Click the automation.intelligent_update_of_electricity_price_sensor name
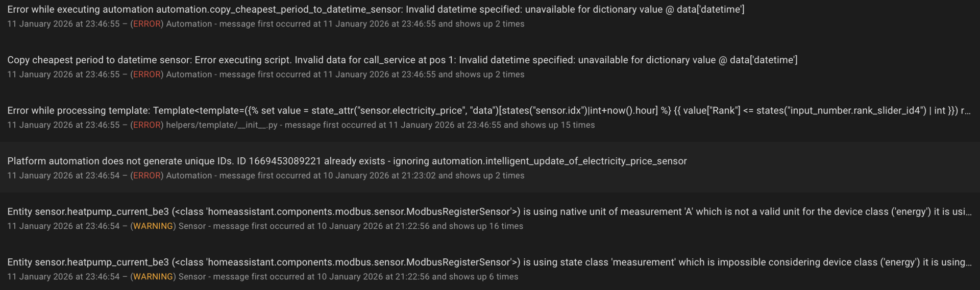This screenshot has width=980, height=290. [559, 161]
